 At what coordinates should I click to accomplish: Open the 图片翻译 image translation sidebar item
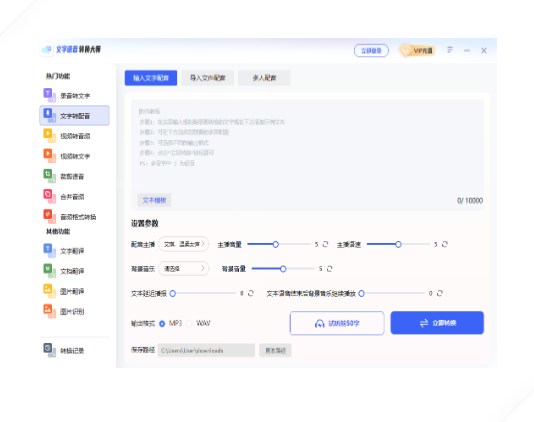pyautogui.click(x=75, y=291)
